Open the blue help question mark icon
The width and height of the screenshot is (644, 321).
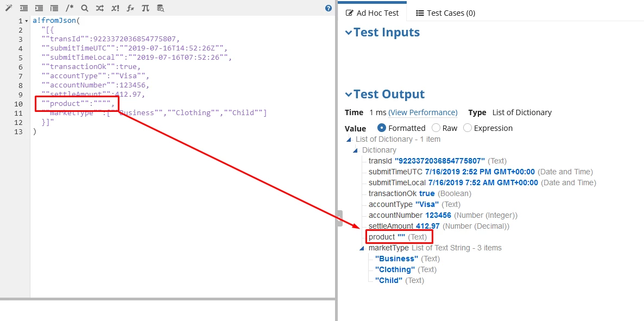pyautogui.click(x=328, y=8)
